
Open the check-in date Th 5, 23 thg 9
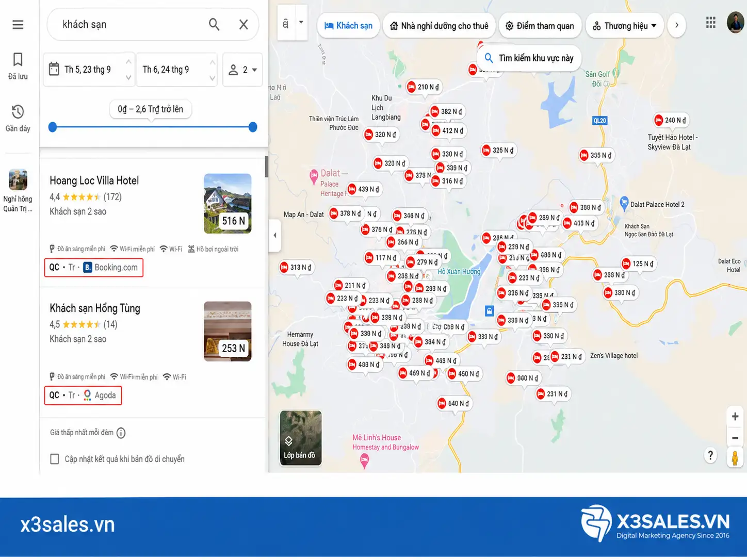(x=89, y=70)
